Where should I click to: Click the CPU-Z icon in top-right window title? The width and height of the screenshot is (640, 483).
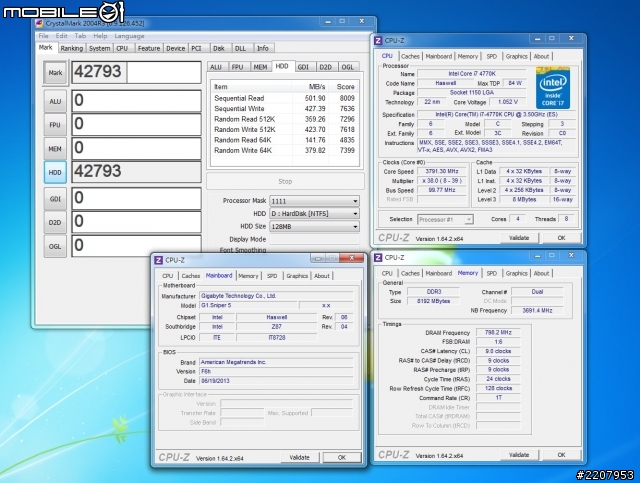pos(378,40)
